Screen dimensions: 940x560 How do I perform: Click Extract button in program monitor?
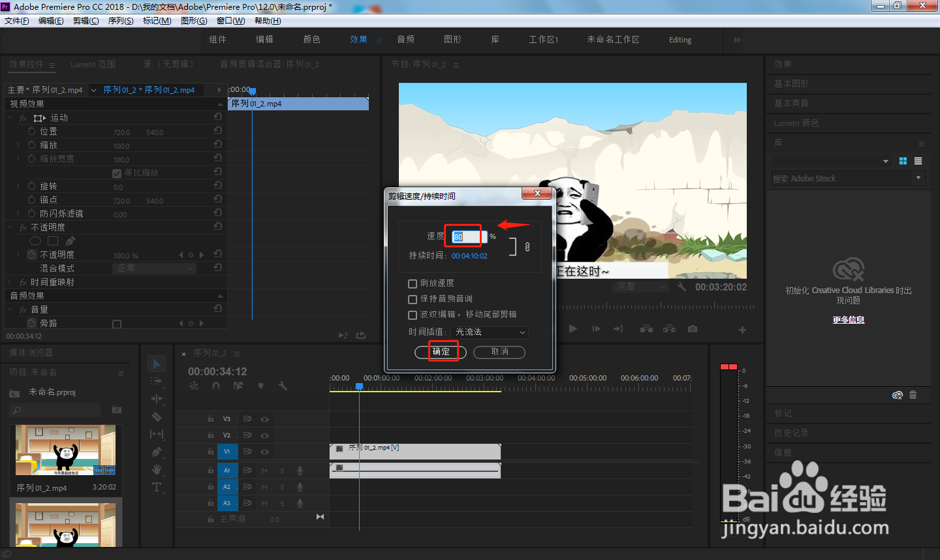click(669, 329)
